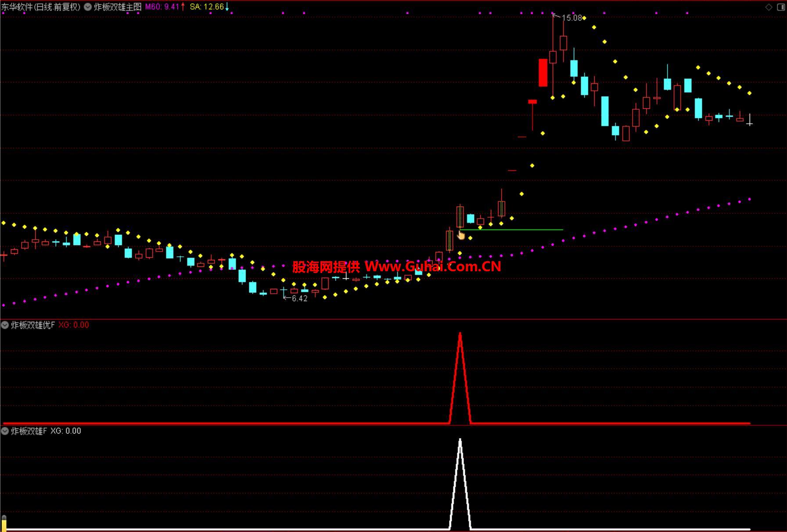Image resolution: width=787 pixels, height=532 pixels.
Task: Click the white XG: 0.00 value
Action: 66,431
